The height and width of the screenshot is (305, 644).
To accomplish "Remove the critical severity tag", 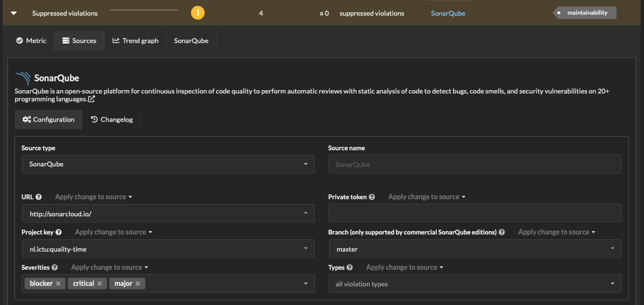I will coord(99,283).
